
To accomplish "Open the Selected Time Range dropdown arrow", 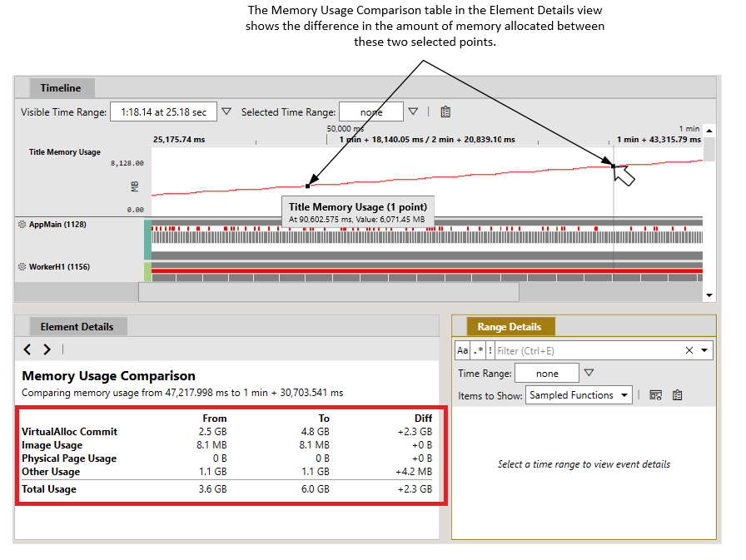I will tap(413, 112).
